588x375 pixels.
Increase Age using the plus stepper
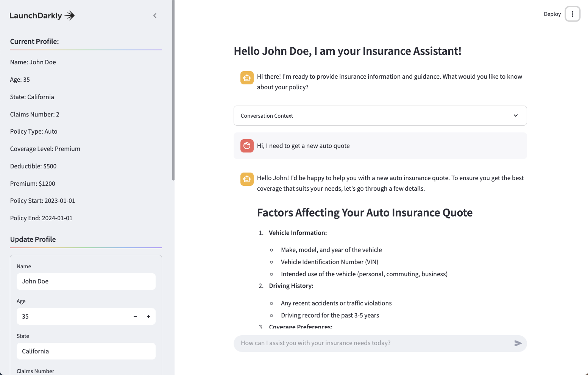[148, 316]
